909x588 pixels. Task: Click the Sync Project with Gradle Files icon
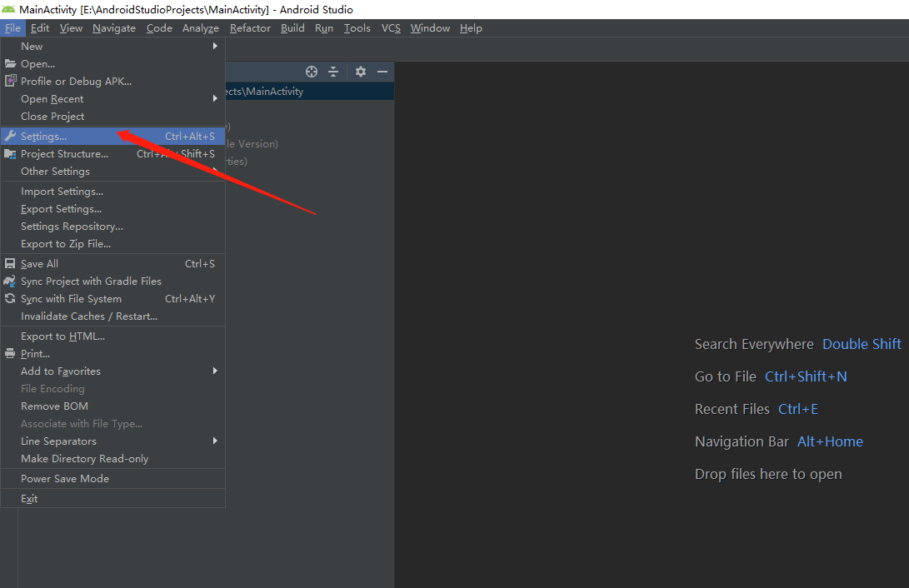coord(10,282)
